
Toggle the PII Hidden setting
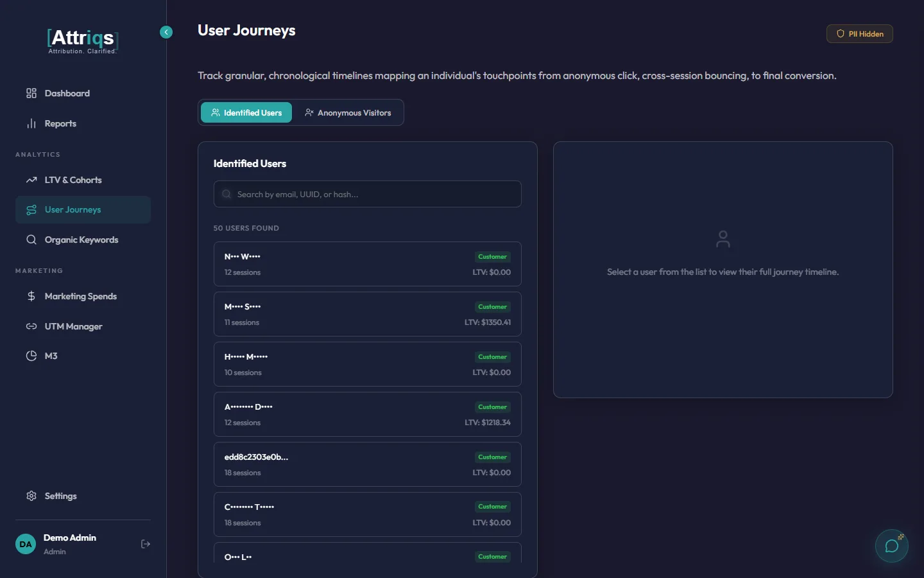click(859, 33)
